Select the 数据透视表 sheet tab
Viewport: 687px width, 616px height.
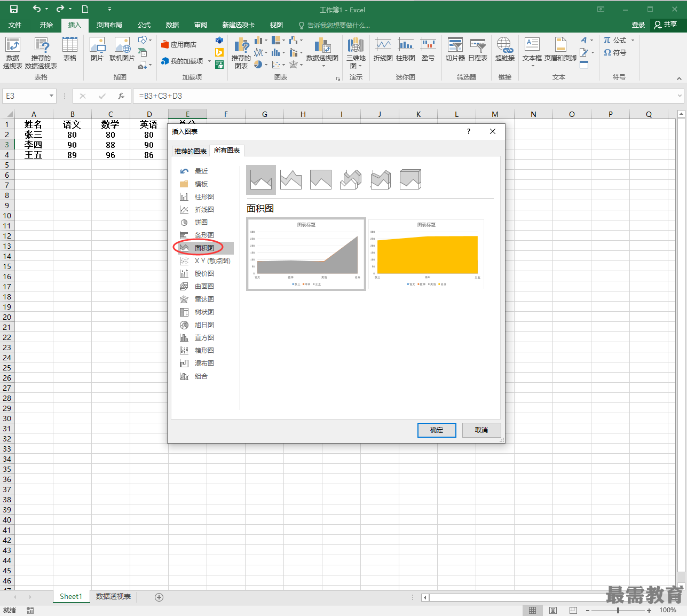tap(113, 597)
